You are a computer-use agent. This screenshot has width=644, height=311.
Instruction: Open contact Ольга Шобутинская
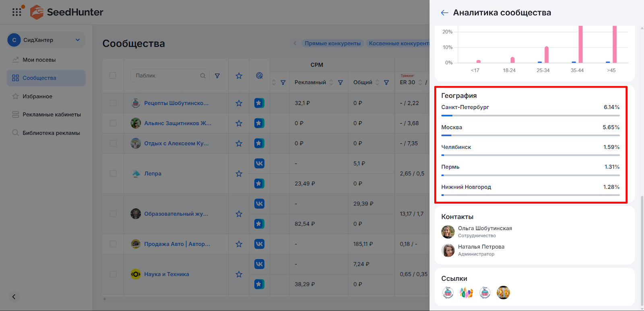485,229
